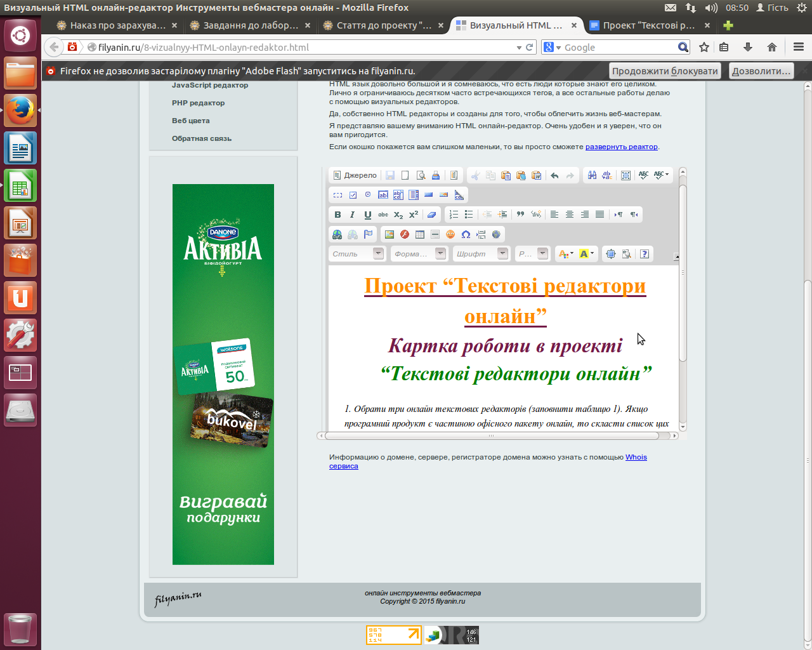Open the 'JavaScript редактор' sidebar link
This screenshot has height=650, width=812.
pyautogui.click(x=210, y=85)
